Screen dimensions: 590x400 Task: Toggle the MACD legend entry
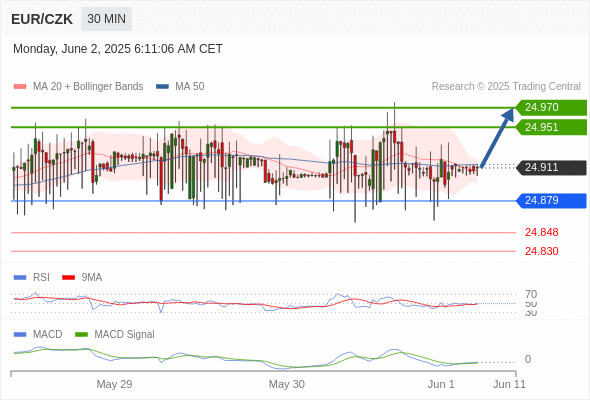(x=38, y=334)
